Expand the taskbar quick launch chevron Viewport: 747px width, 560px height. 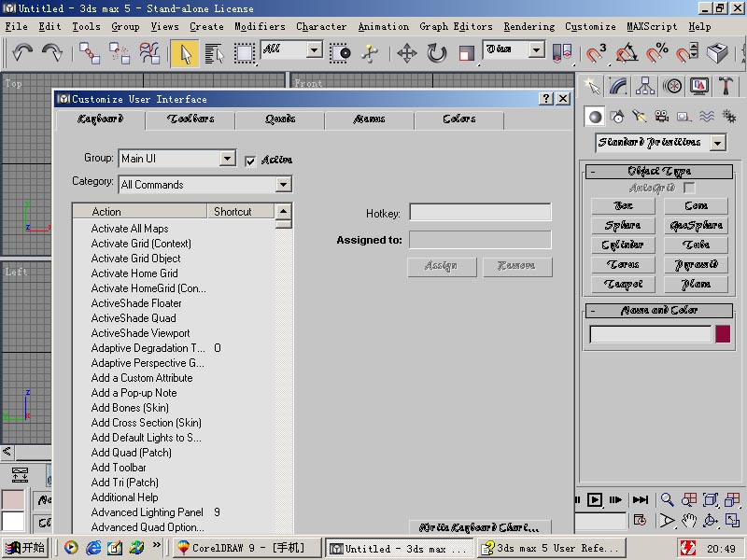(x=156, y=545)
